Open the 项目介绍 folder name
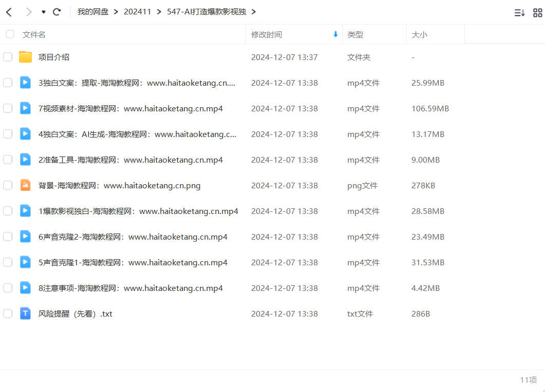545x392 pixels. pos(54,57)
